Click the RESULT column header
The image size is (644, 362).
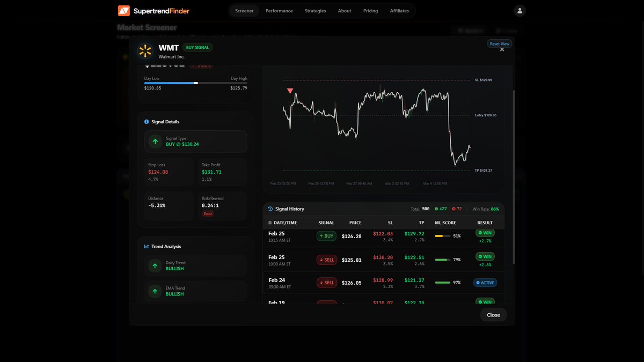click(x=485, y=223)
